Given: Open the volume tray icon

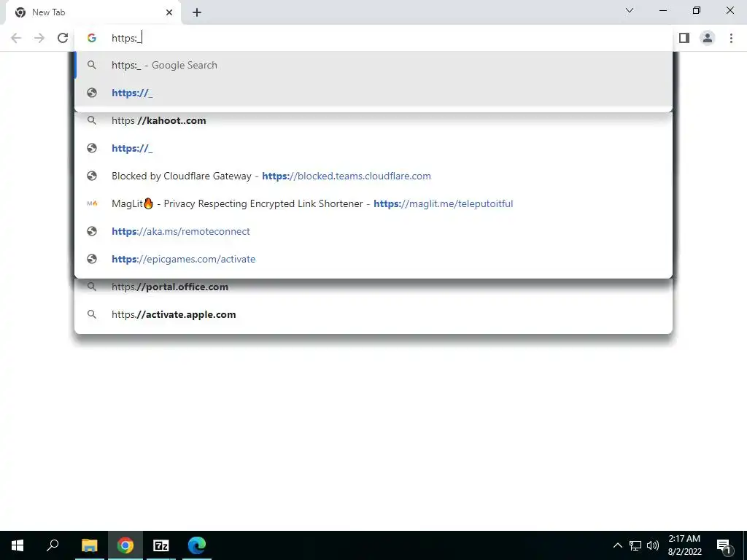Looking at the screenshot, I should point(653,545).
